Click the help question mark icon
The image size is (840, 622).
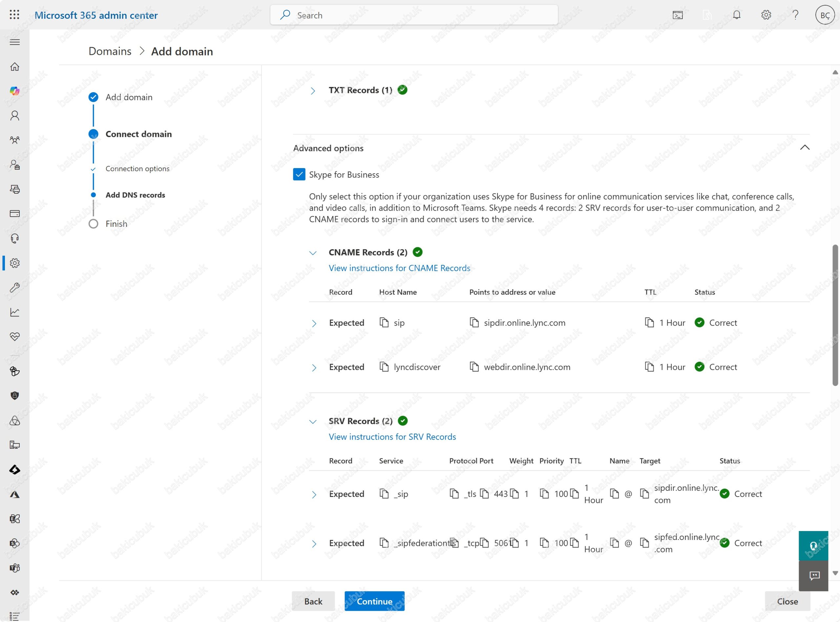point(795,15)
